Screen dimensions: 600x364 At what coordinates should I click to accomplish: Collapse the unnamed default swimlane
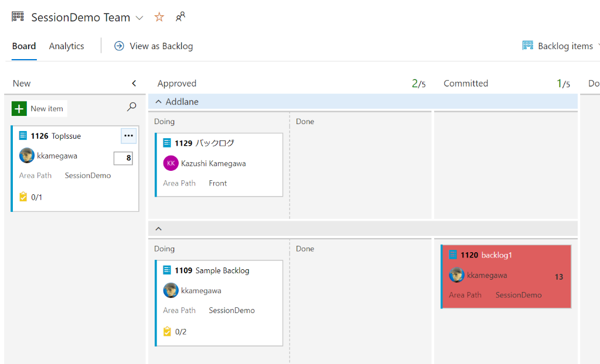(158, 229)
